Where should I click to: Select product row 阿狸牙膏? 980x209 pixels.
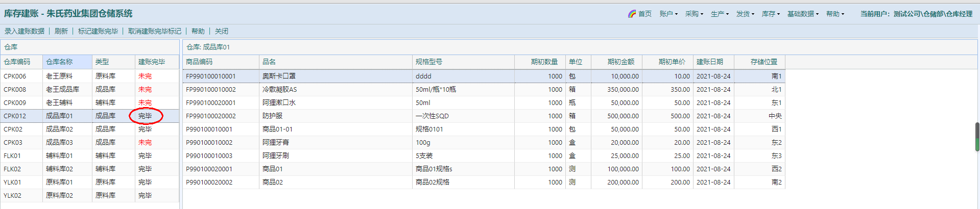click(x=276, y=142)
